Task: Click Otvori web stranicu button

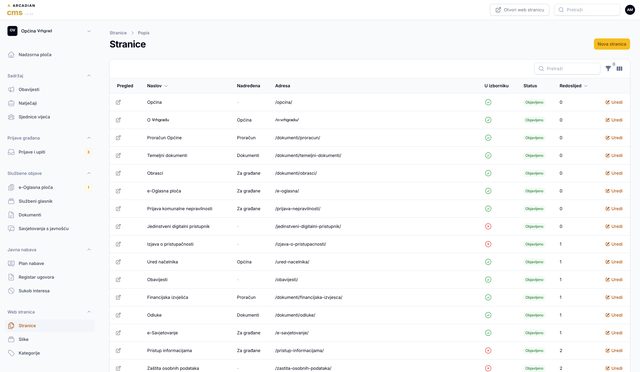Action: pos(520,10)
